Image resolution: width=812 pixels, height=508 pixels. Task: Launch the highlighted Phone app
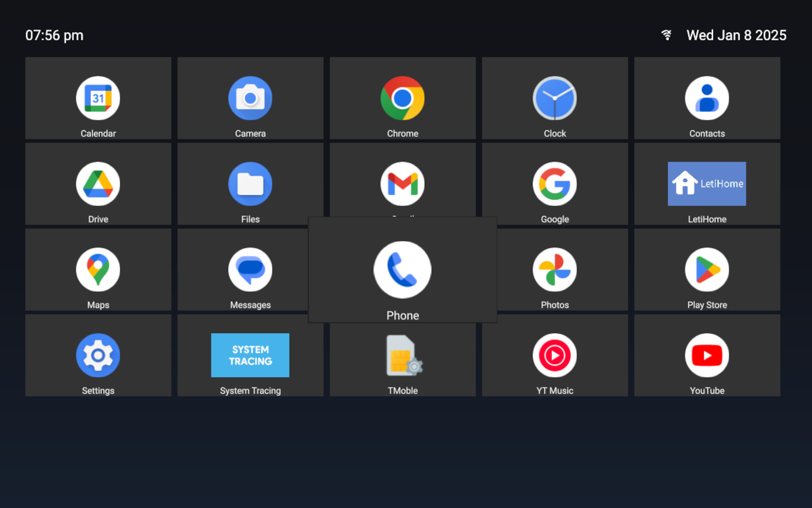(x=402, y=270)
